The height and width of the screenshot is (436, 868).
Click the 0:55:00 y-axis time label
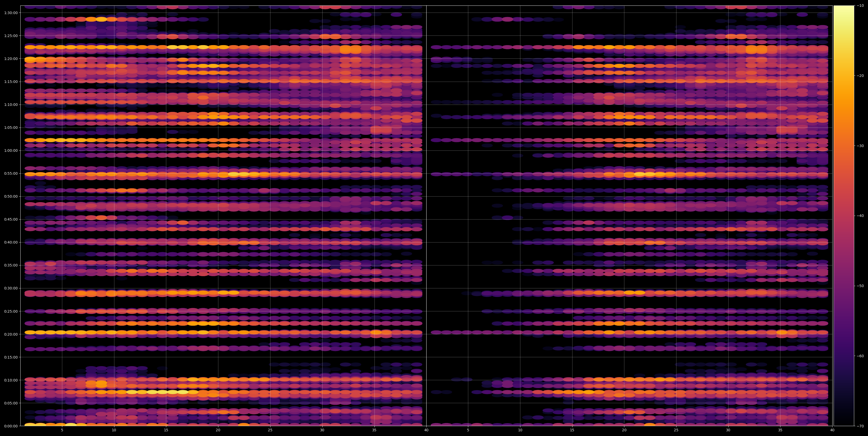pyautogui.click(x=11, y=173)
